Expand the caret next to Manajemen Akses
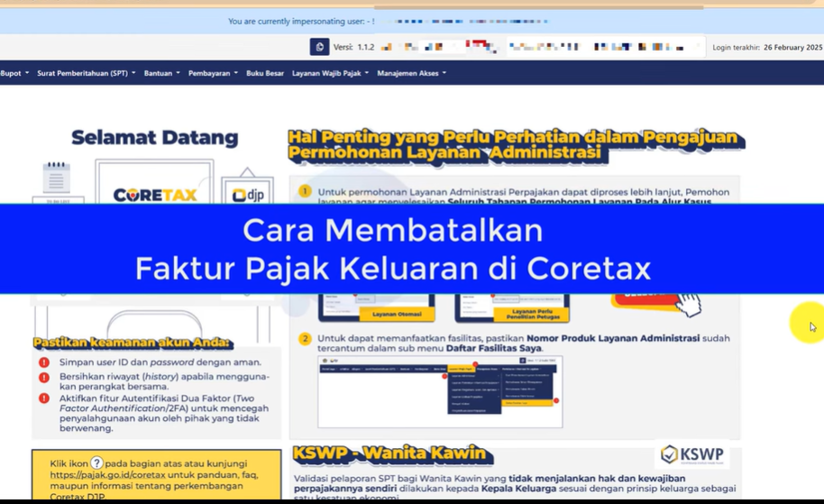The height and width of the screenshot is (504, 824). point(444,73)
